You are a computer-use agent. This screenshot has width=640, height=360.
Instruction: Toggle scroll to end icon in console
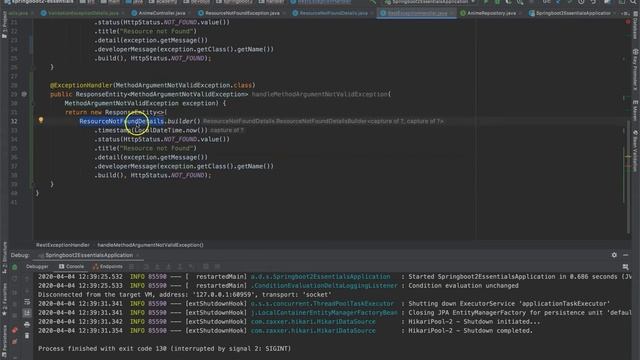click(x=27, y=313)
